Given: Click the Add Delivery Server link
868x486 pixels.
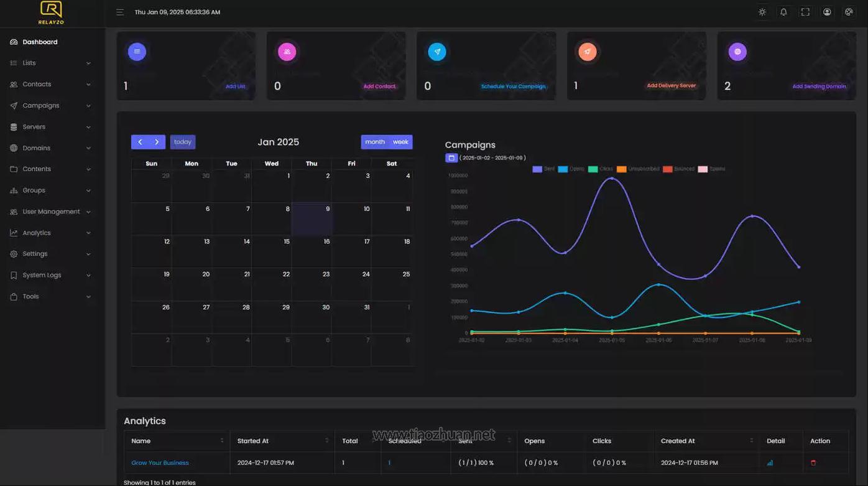Looking at the screenshot, I should pyautogui.click(x=671, y=86).
